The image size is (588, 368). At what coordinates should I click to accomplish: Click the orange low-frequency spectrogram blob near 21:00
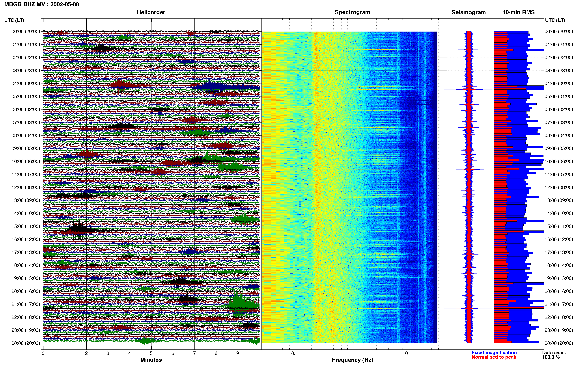pyautogui.click(x=277, y=301)
